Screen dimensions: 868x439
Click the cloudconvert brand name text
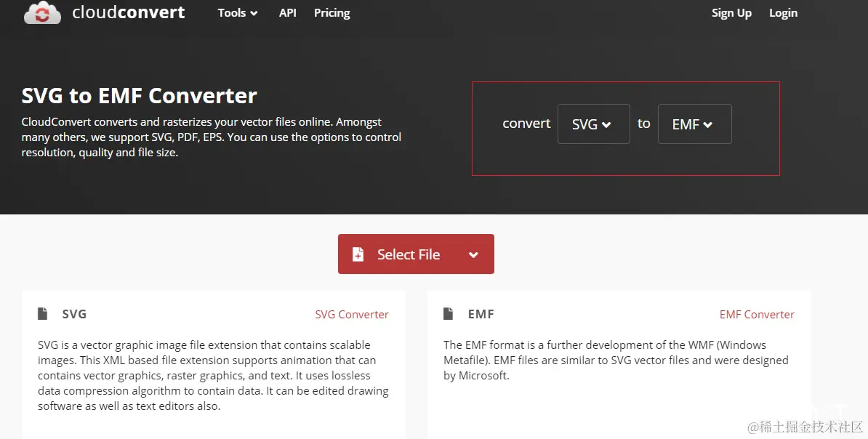tap(129, 12)
